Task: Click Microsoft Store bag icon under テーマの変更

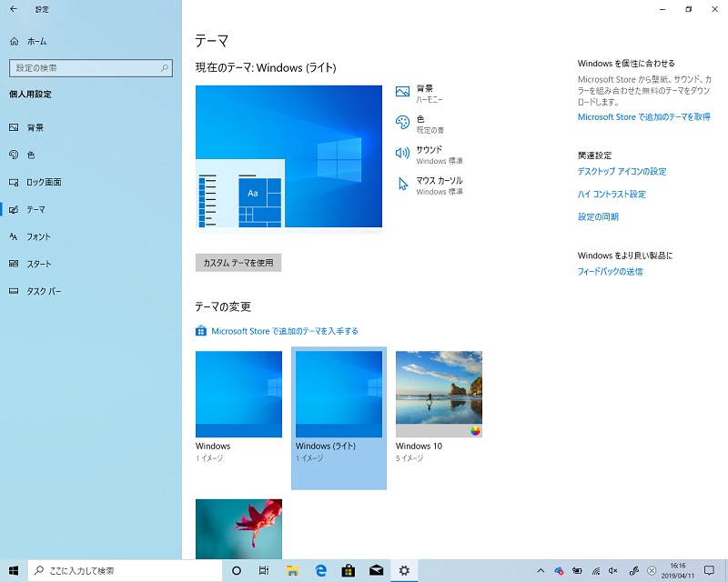Action: pyautogui.click(x=200, y=331)
